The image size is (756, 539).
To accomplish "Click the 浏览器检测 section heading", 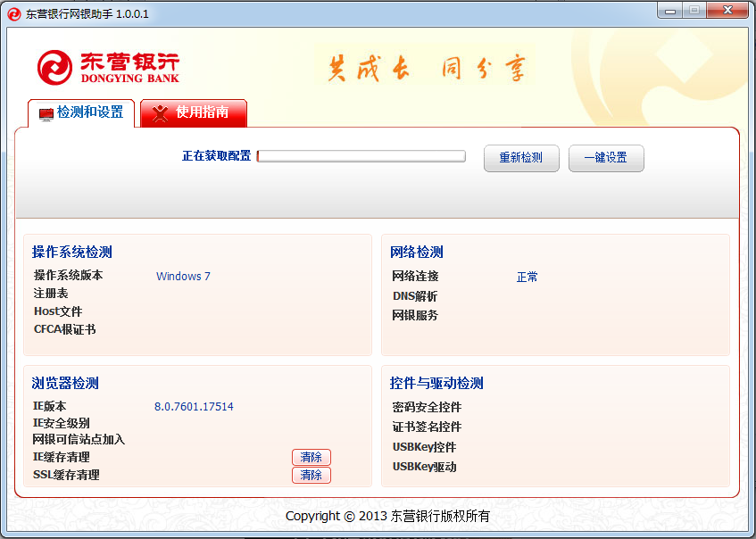I will [65, 383].
